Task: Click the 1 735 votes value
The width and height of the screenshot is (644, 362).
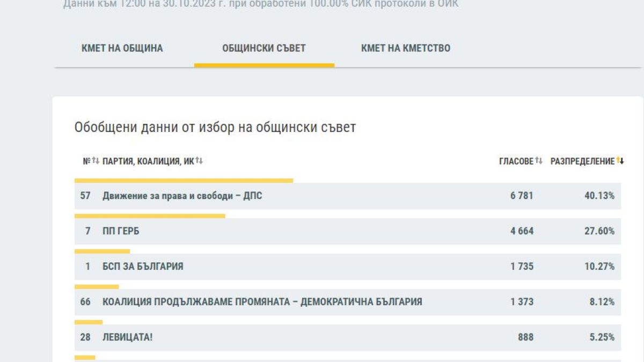Action: tap(522, 267)
